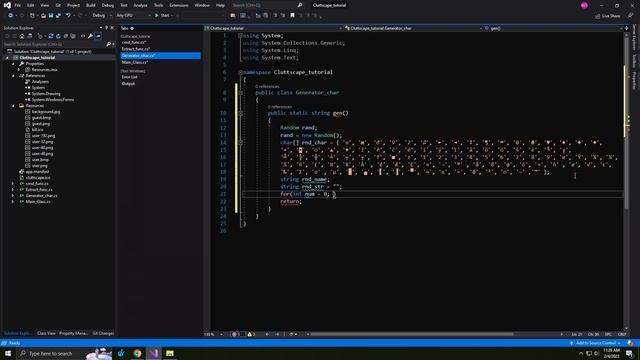Image resolution: width=640 pixels, height=360 pixels.
Task: Select Main_Class.cs in Solution Explorer
Action: [38, 202]
